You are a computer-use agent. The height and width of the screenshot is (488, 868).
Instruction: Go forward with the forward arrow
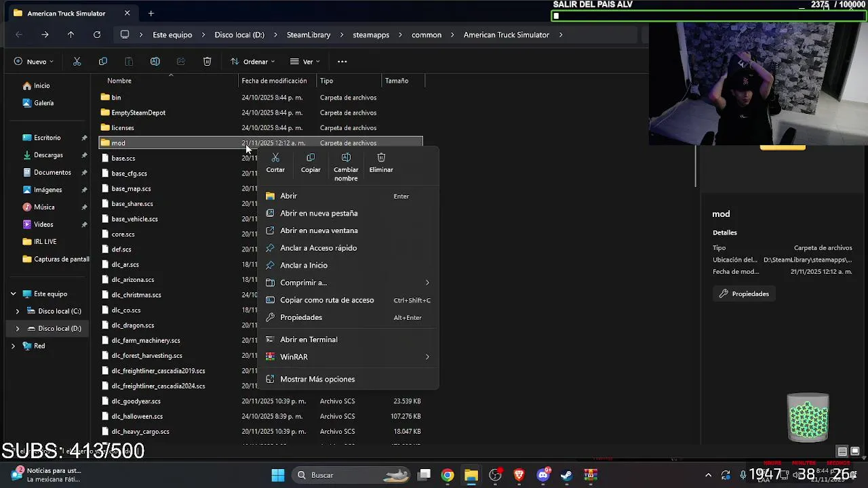click(x=45, y=35)
